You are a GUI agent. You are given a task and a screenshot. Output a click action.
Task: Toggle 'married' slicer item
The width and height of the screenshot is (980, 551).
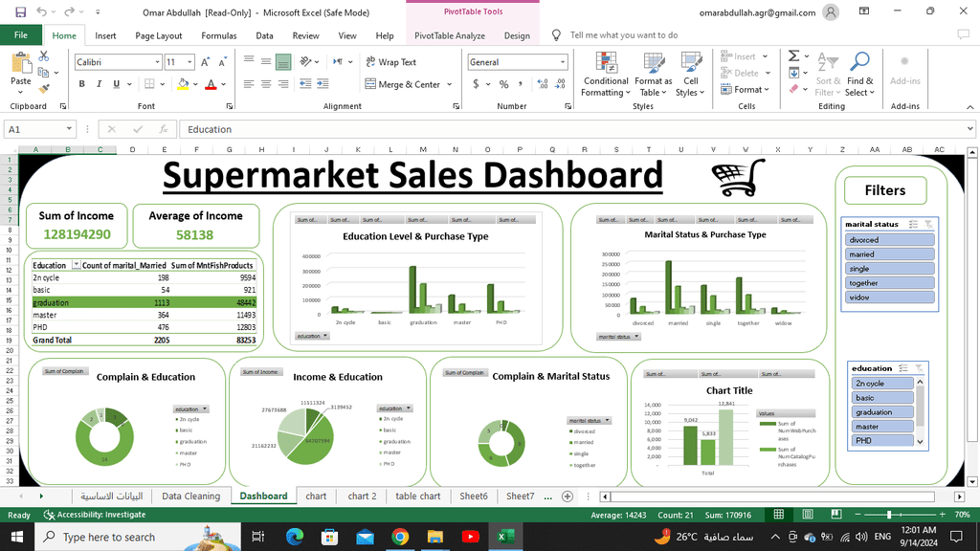click(x=889, y=254)
